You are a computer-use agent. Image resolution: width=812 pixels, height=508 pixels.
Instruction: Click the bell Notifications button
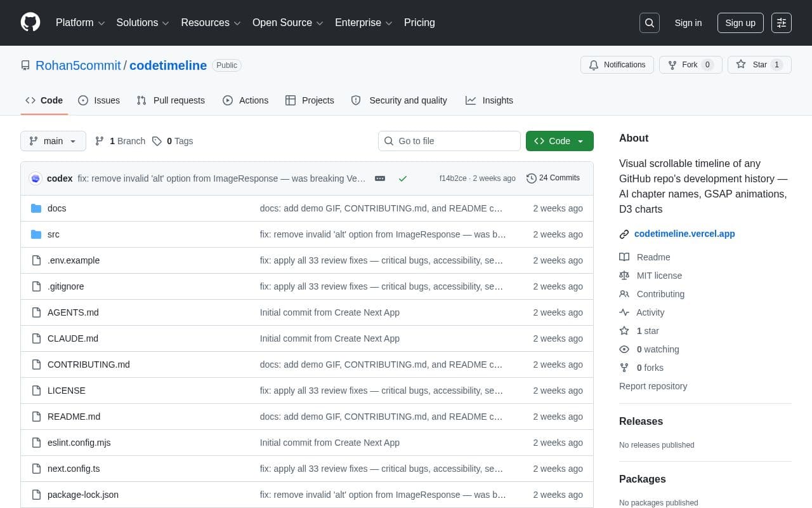point(617,65)
